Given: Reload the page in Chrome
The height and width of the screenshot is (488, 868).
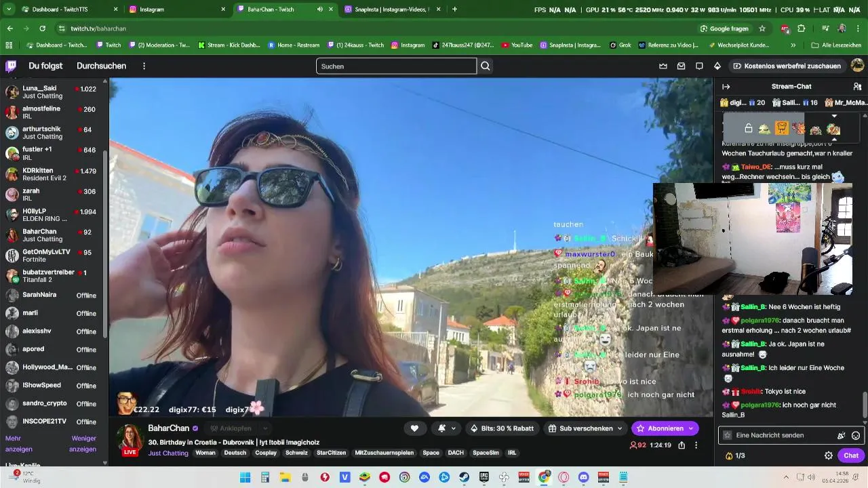Looking at the screenshot, I should click(x=42, y=28).
